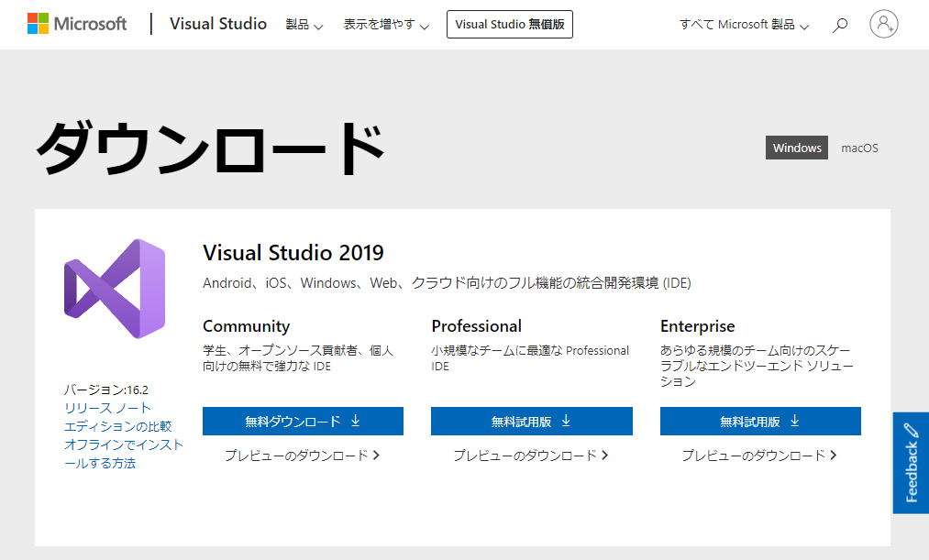Viewport: 929px width, 560px height.
Task: Switch to the macOS tab
Action: 859,148
